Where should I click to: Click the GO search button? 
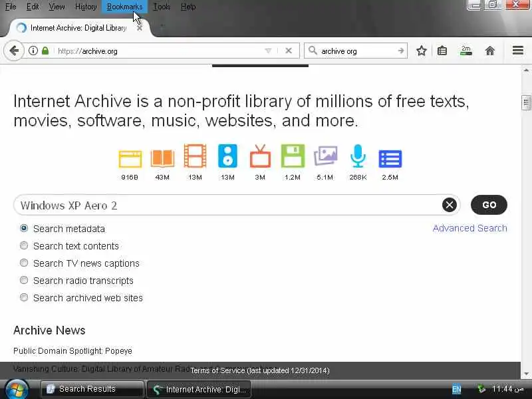coord(489,205)
